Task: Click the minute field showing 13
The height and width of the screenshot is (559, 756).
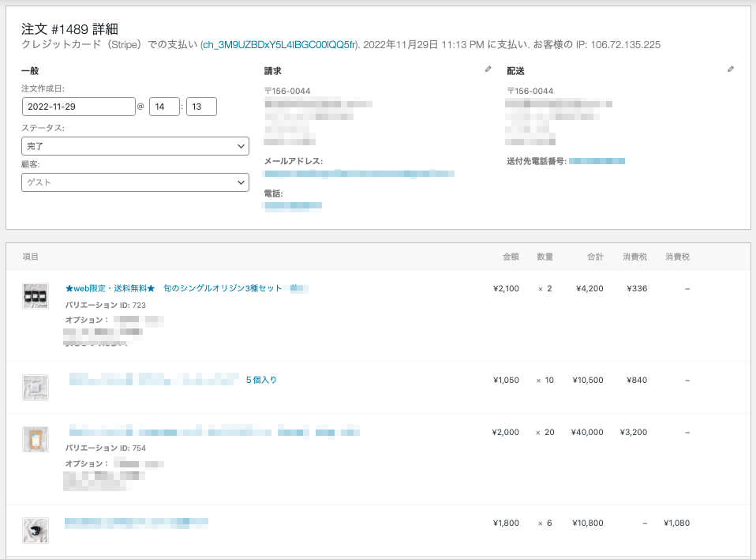Action: [x=201, y=107]
